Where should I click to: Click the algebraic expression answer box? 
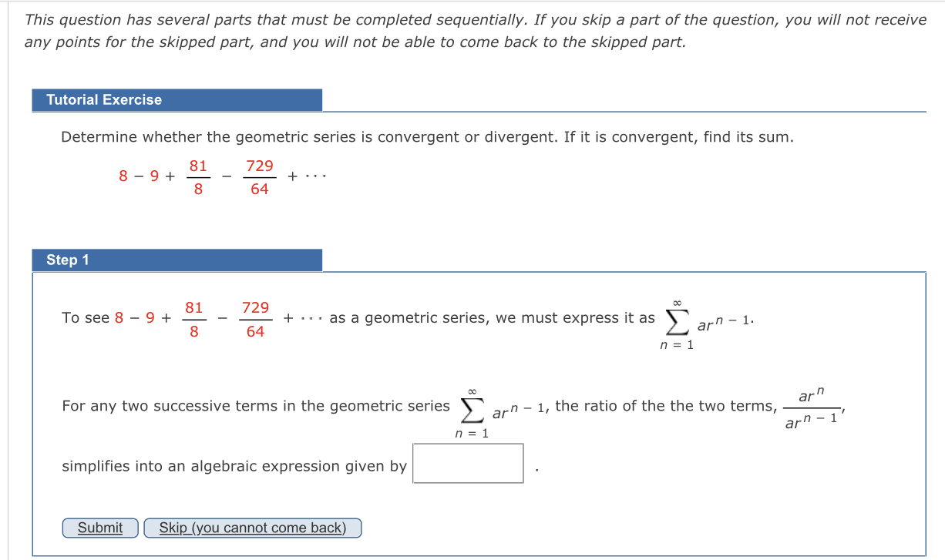tap(467, 462)
